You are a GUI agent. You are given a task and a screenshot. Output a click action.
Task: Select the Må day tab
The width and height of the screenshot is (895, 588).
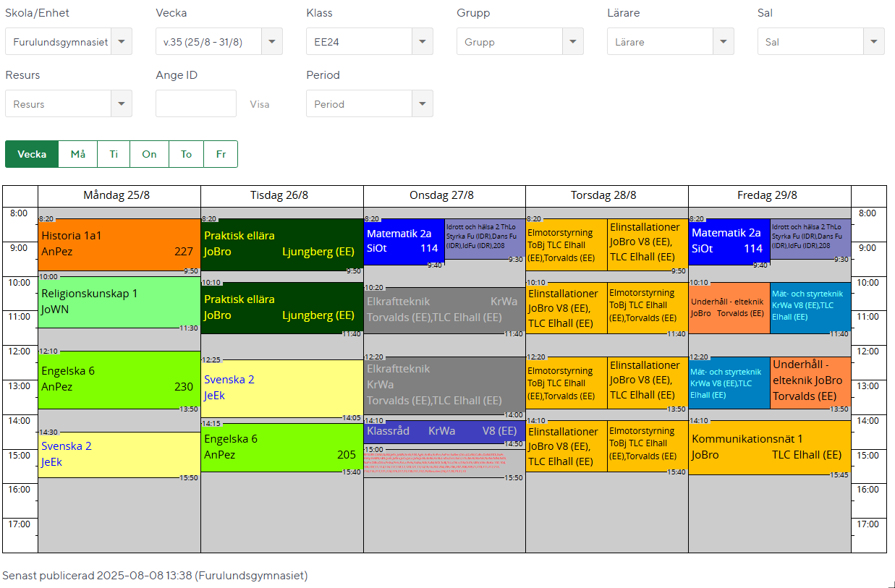pos(78,154)
